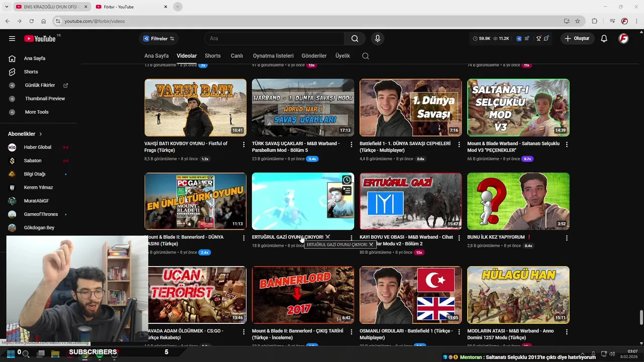Open the browser tab search dropdown
The width and height of the screenshot is (644, 362).
pos(7,7)
